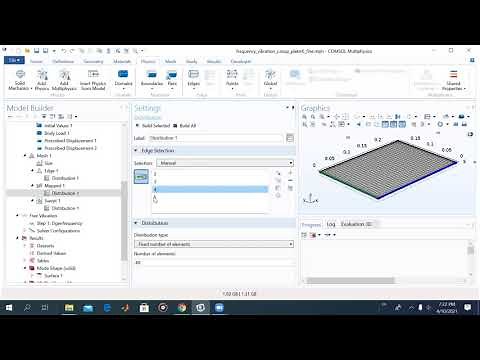Open the Domains ribbon dropdown
This screenshot has width=480, height=360.
(x=123, y=80)
